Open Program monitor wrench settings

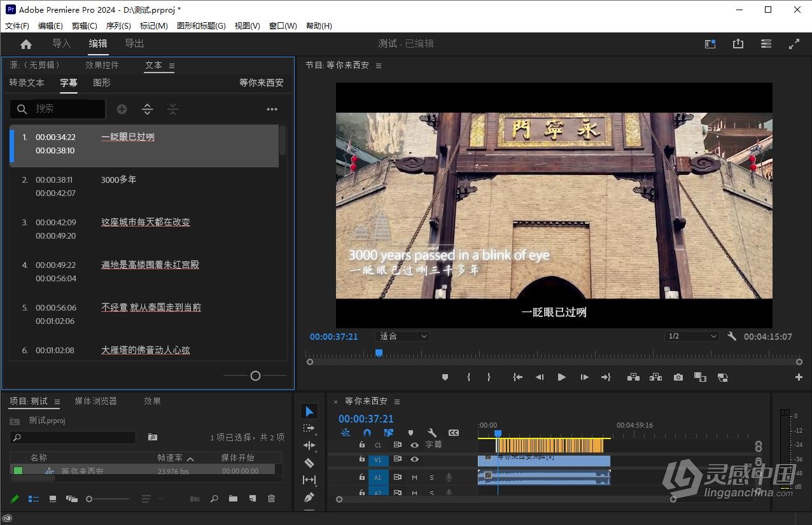(732, 336)
